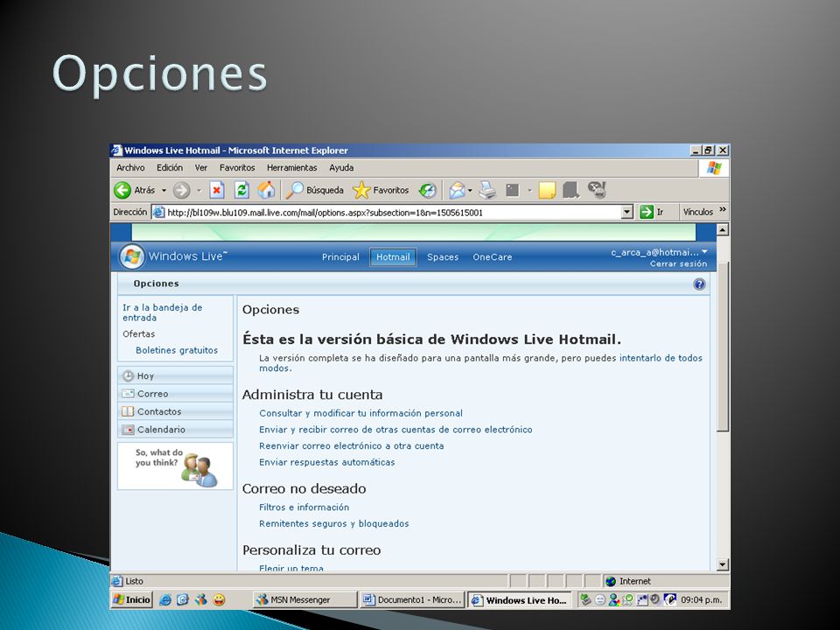Open Filtros e información link

point(304,507)
